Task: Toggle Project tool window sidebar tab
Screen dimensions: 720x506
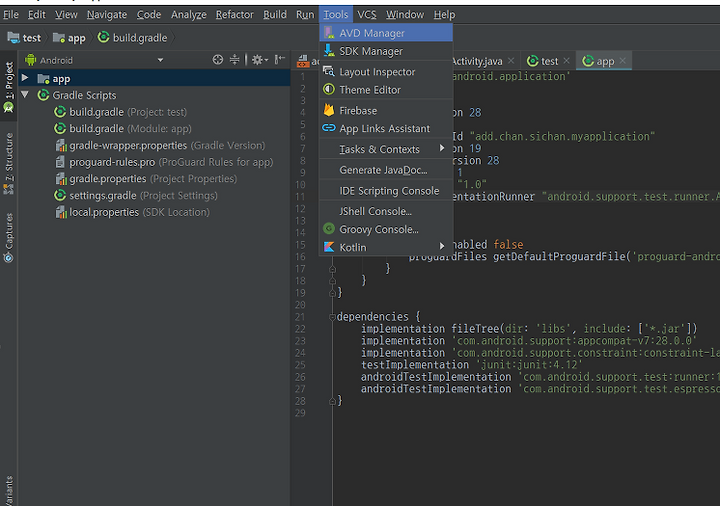Action: [x=9, y=87]
